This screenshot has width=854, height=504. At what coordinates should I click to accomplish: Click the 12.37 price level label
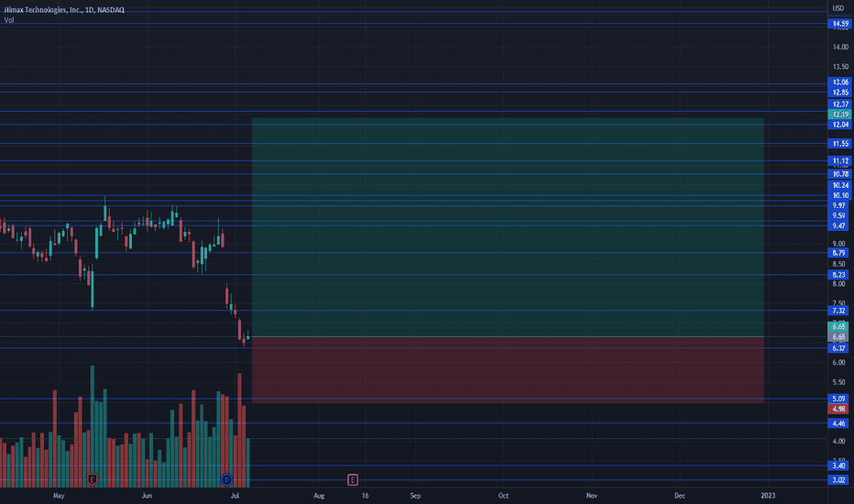840,104
